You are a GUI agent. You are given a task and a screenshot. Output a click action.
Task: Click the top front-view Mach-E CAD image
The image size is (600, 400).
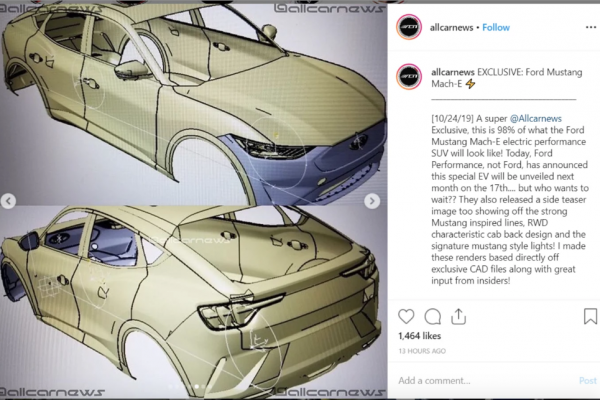(194, 103)
